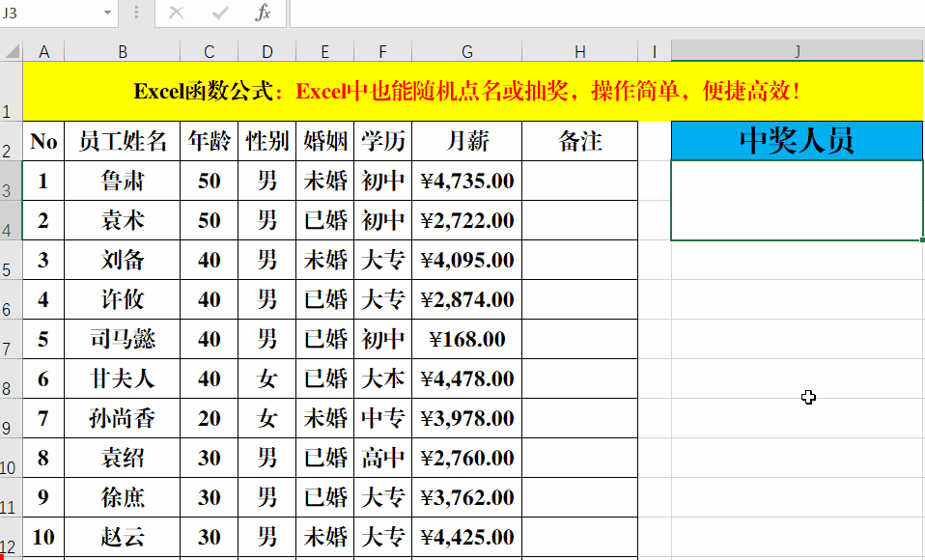Click the cell with name 徐庶

point(122,497)
